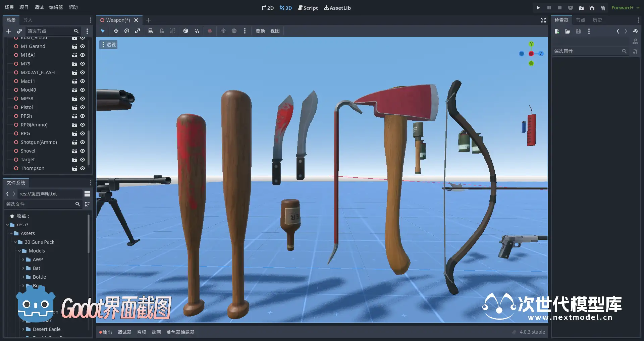The width and height of the screenshot is (644, 341).
Task: Hide the M16A1 node
Action: [83, 55]
